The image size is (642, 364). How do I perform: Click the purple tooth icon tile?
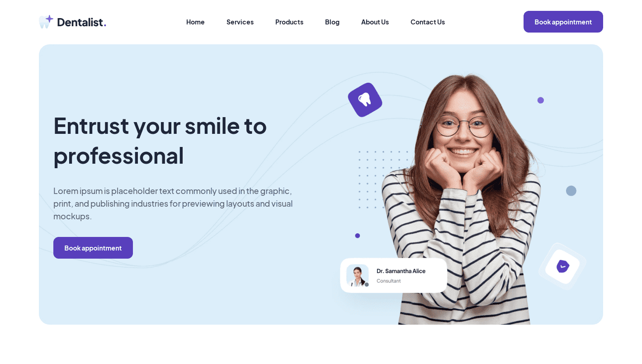coord(365,100)
